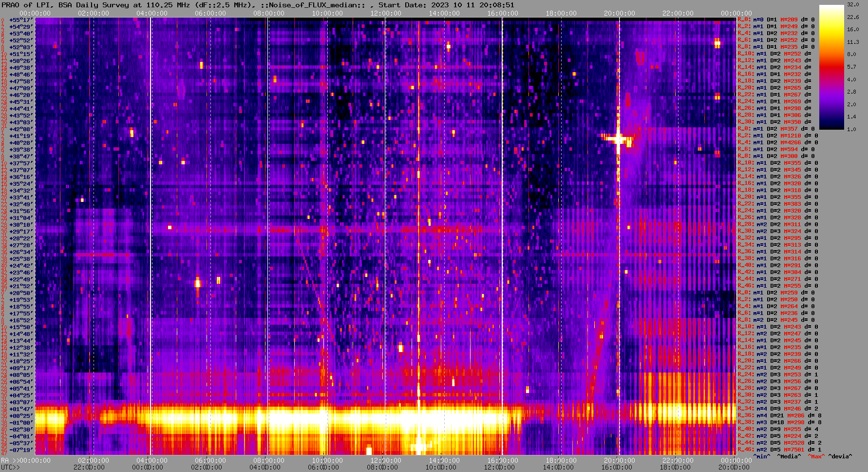Click the '+30°10'' declination label
The height and width of the screenshot is (472, 868).
(x=20, y=225)
